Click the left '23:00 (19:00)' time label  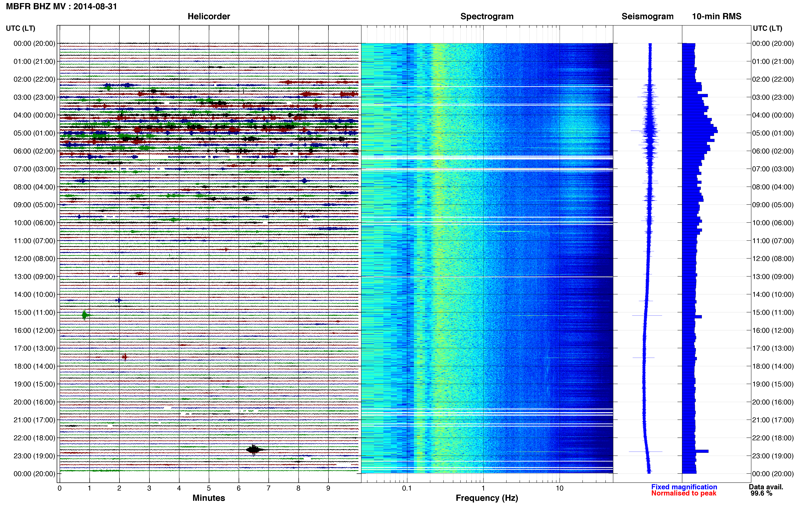(x=34, y=456)
